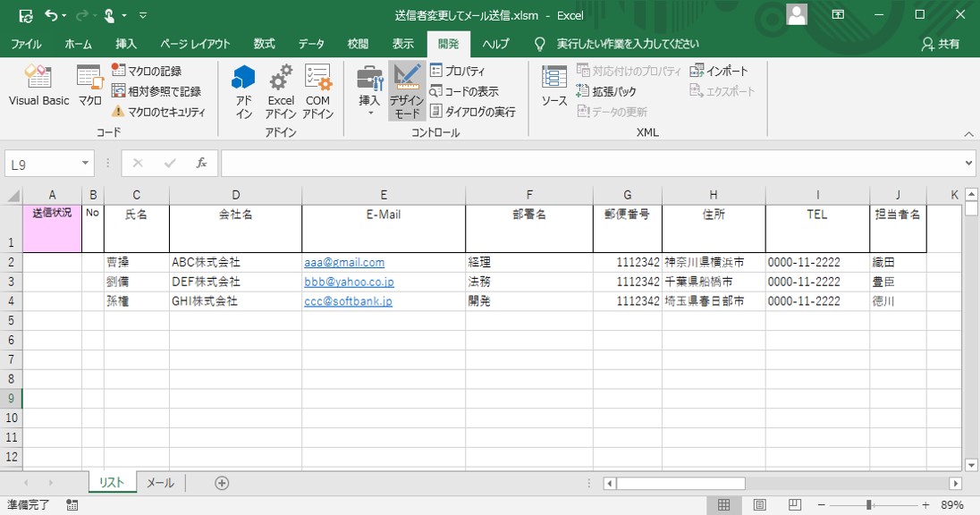Select all cells with corner triangle
The height and width of the screenshot is (515, 980).
pyautogui.click(x=13, y=196)
